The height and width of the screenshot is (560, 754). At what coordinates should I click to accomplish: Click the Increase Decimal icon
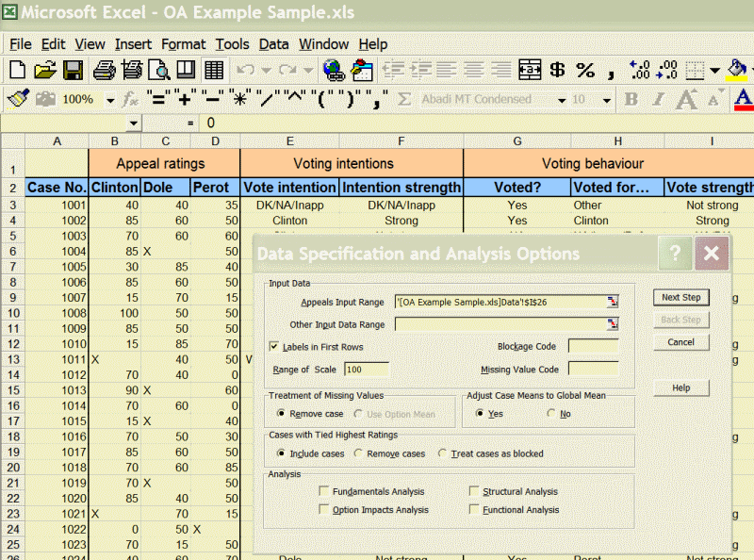tap(640, 71)
